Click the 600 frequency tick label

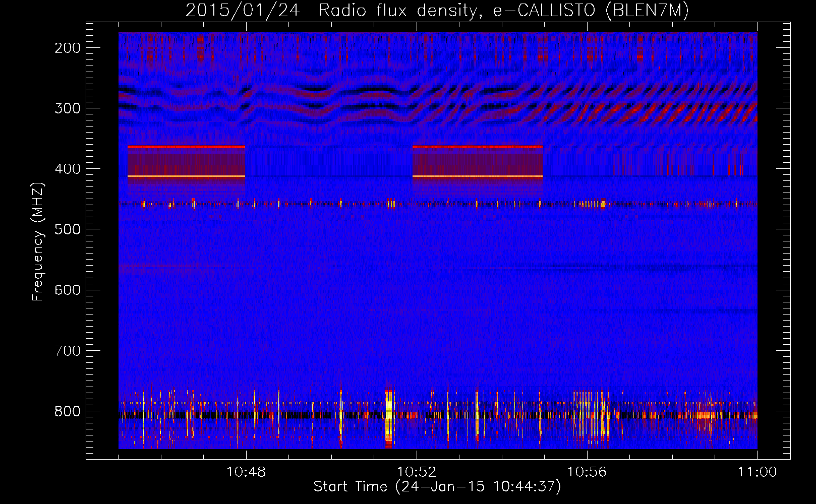(68, 290)
